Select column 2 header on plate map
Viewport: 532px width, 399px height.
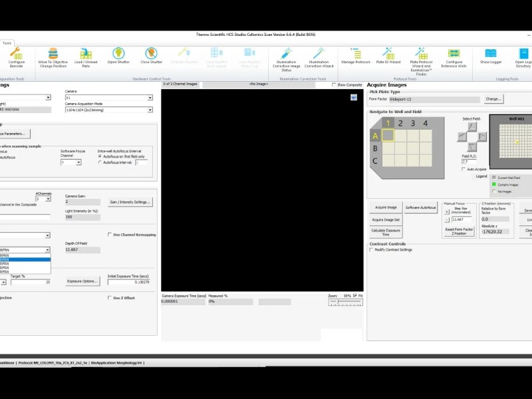tap(400, 123)
